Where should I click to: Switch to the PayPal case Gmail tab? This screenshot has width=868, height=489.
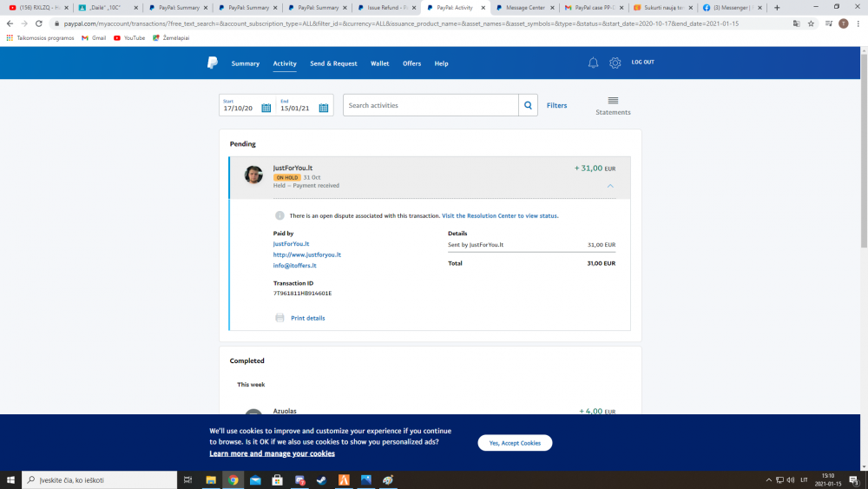(594, 8)
